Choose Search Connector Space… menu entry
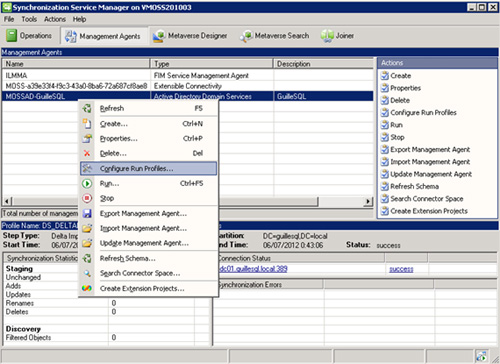Viewport: 500px width, 364px height. tap(148, 273)
